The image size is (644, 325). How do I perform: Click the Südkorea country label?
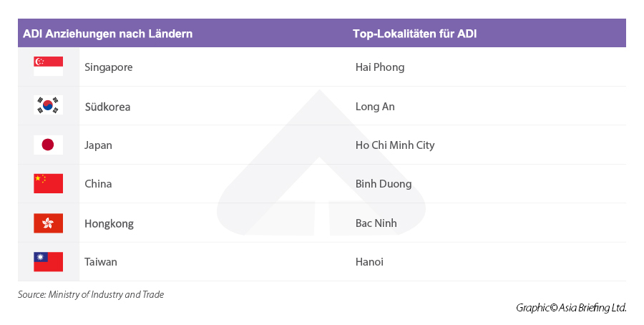pos(107,107)
